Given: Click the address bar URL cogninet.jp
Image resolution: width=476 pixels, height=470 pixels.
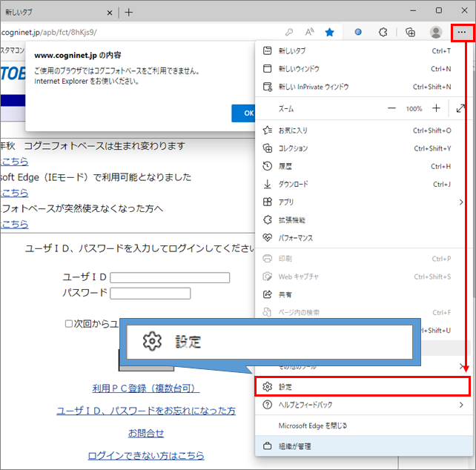Looking at the screenshot, I should point(49,32).
